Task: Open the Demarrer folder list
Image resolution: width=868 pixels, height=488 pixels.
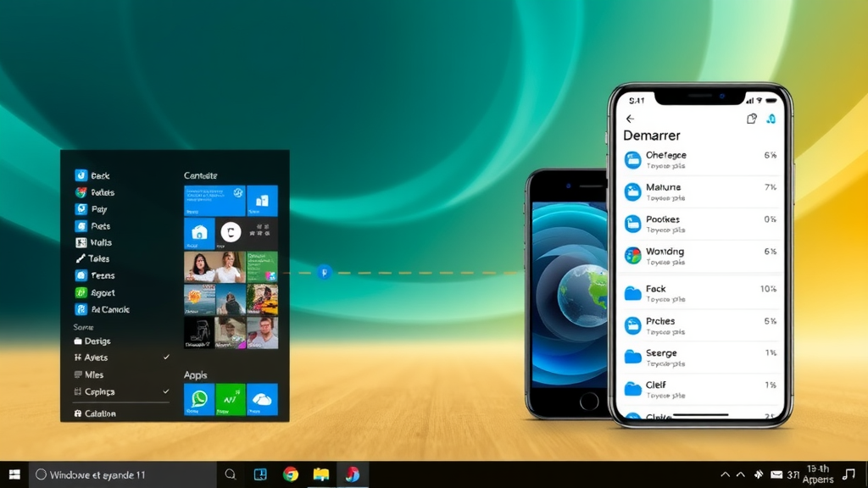Action: tap(652, 135)
